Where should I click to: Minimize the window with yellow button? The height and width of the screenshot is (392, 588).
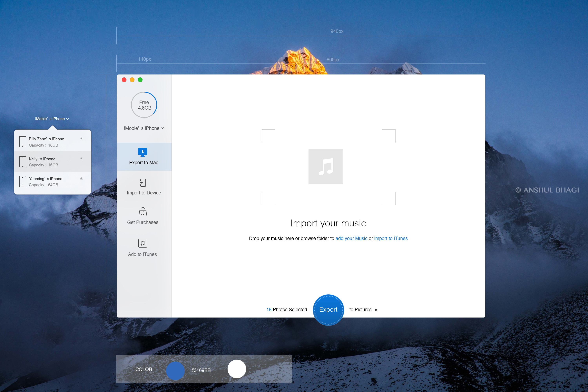(132, 80)
